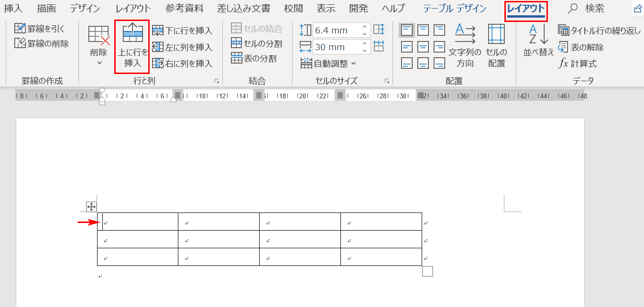The height and width of the screenshot is (307, 644).
Task: Click 計算式 formula button
Action: click(x=578, y=64)
